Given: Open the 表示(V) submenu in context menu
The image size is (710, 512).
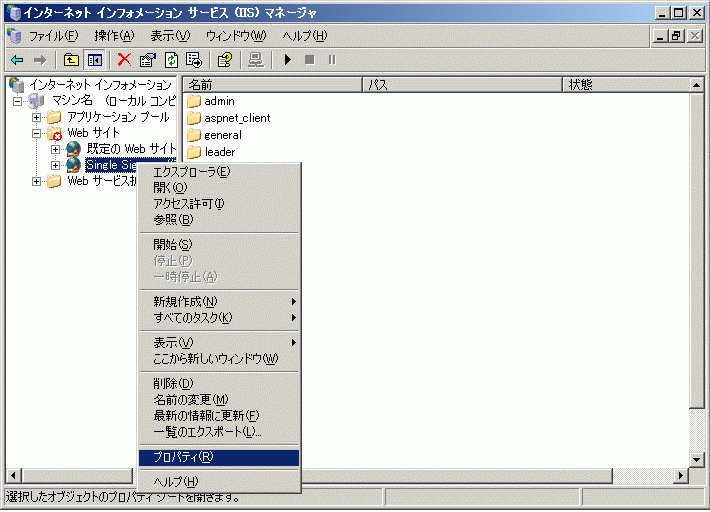Looking at the screenshot, I should pyautogui.click(x=219, y=343).
